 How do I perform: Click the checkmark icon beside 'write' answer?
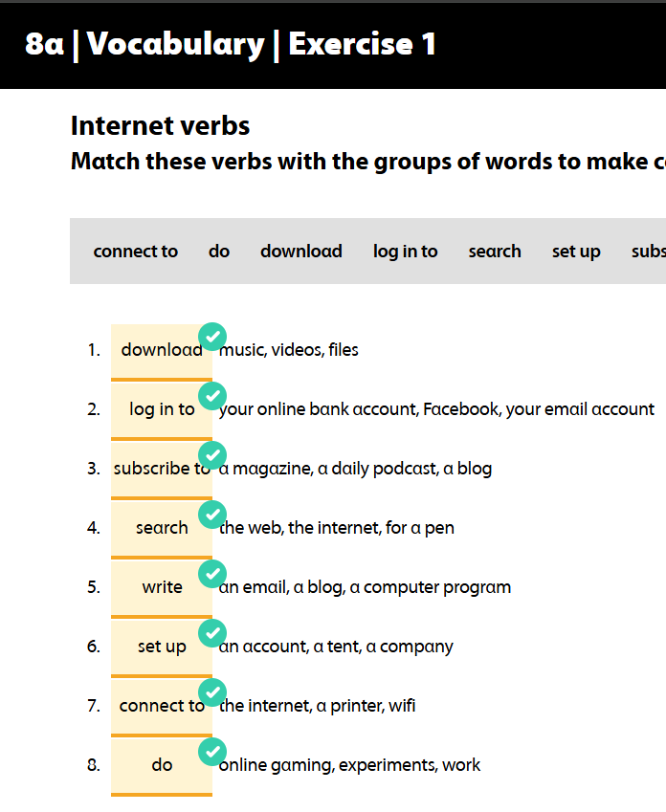212,574
